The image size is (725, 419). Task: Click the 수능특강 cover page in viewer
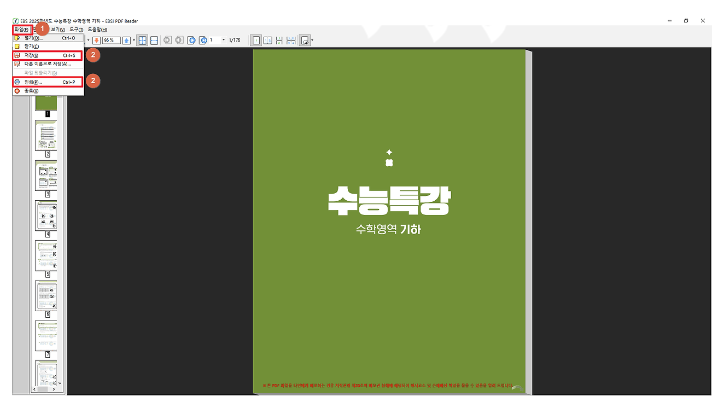click(x=389, y=222)
